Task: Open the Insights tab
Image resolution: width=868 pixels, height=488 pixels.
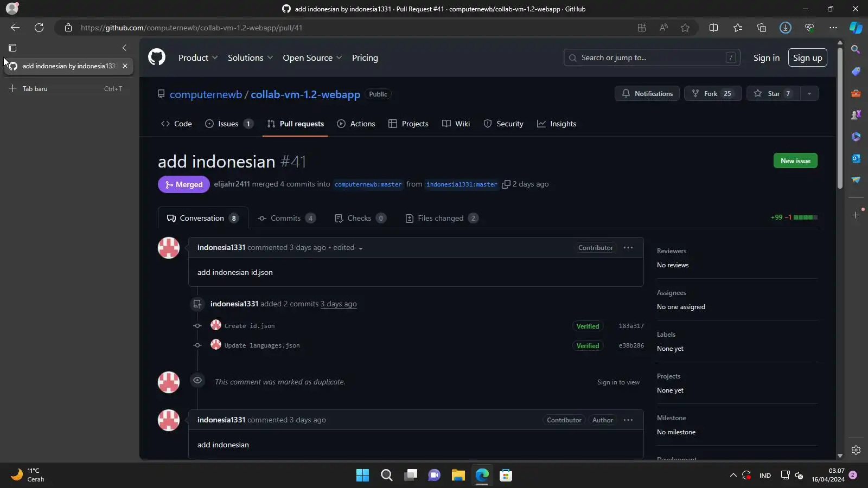Action: coord(557,124)
